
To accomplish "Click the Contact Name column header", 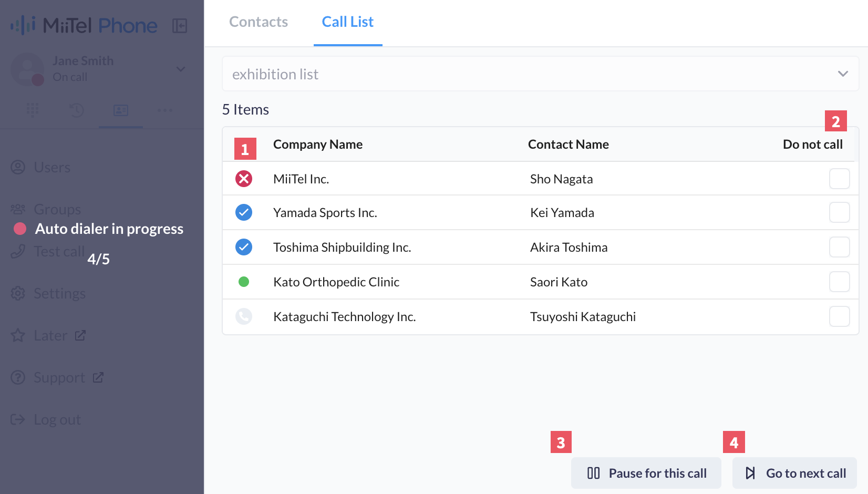I will coord(569,145).
